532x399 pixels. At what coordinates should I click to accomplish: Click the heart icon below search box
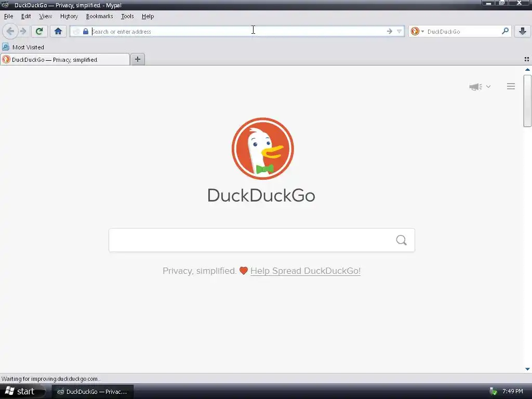(244, 271)
